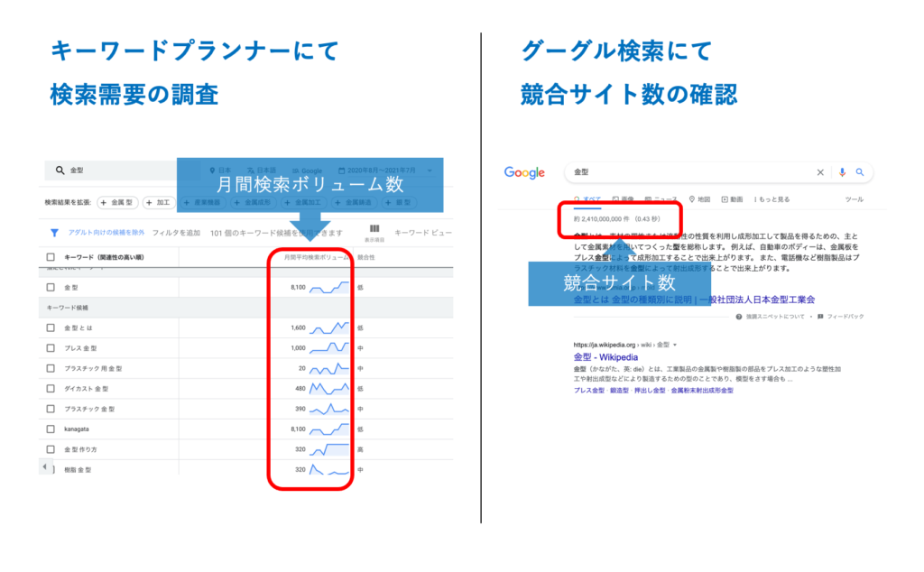Screen dimensions: 924x572
Task: Select the kanagata row checkbox
Action: tap(51, 429)
